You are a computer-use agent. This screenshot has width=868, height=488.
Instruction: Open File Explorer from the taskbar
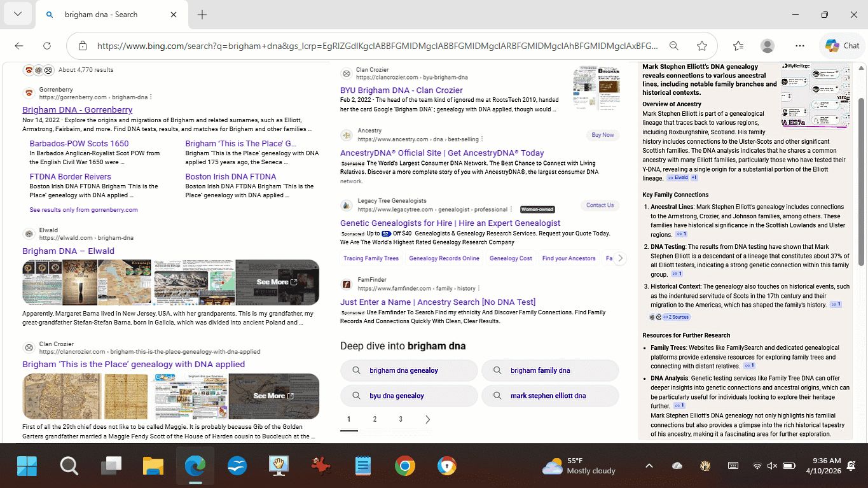153,466
